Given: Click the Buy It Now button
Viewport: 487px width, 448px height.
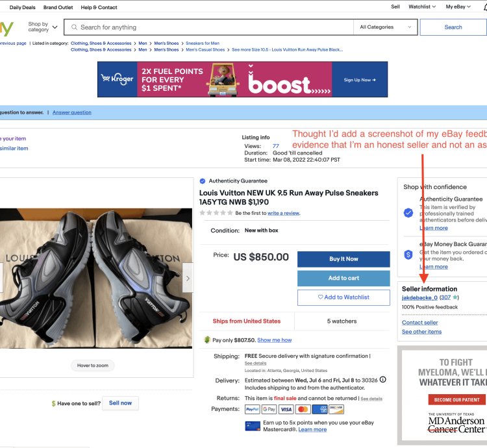Looking at the screenshot, I should pyautogui.click(x=343, y=259).
